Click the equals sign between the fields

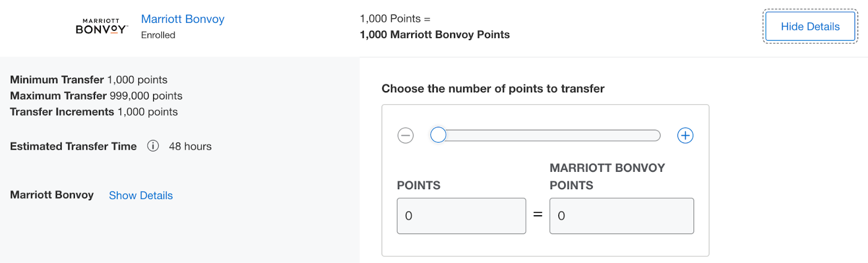[x=538, y=215]
